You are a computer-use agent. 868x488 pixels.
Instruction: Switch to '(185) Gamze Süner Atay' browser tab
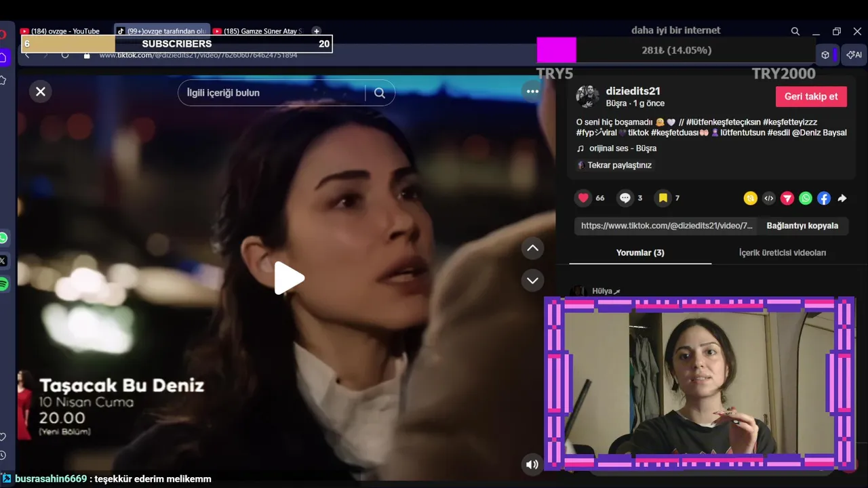(258, 31)
